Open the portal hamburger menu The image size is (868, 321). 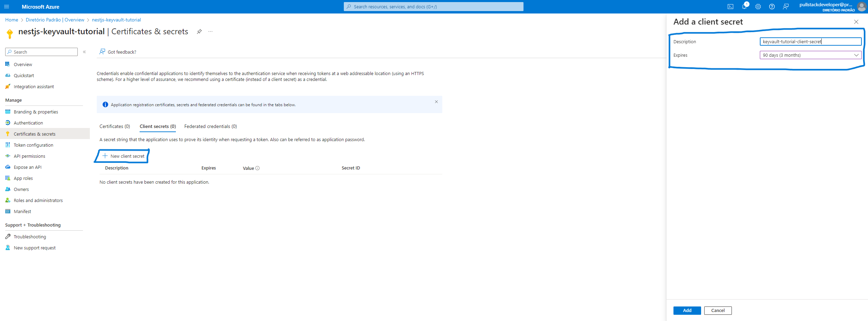7,7
